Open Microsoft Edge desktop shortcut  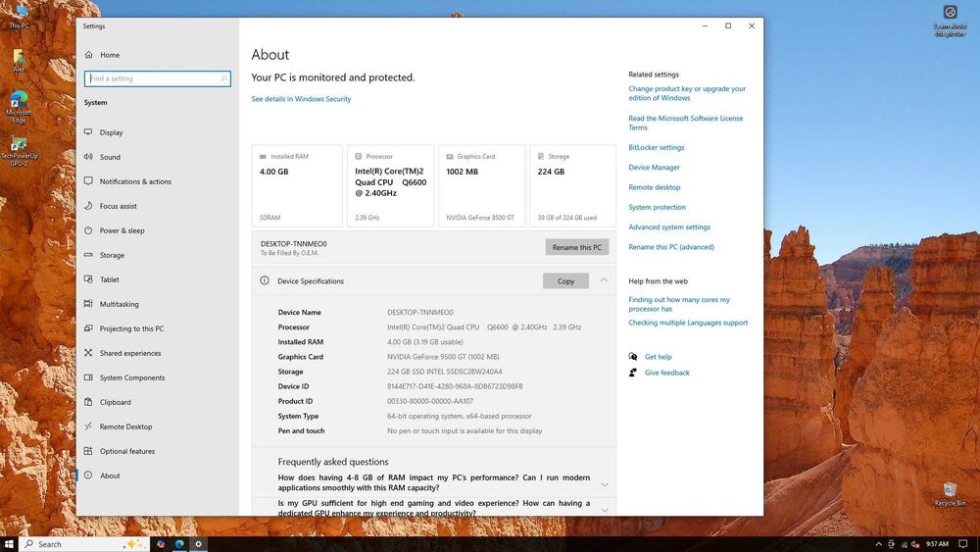(19, 107)
